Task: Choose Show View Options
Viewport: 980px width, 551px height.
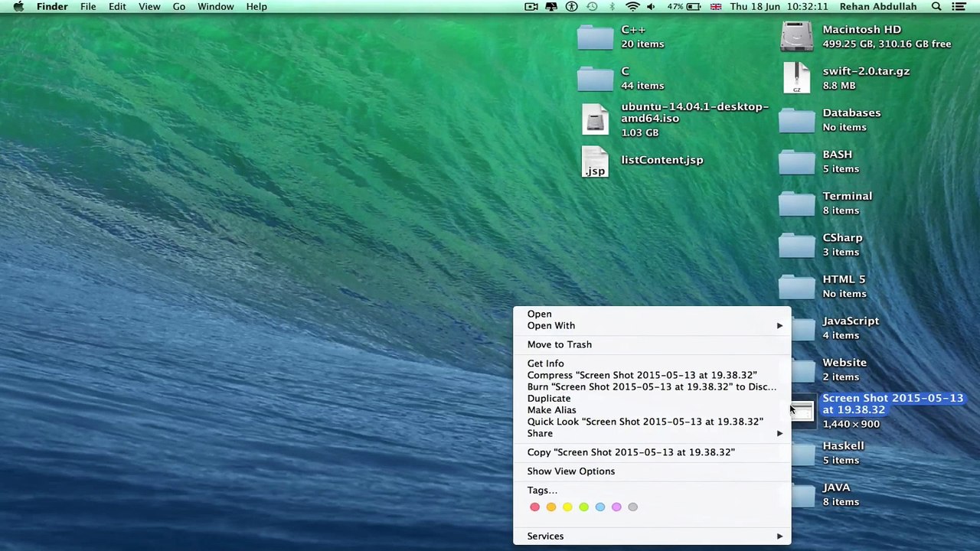Action: tap(652, 471)
